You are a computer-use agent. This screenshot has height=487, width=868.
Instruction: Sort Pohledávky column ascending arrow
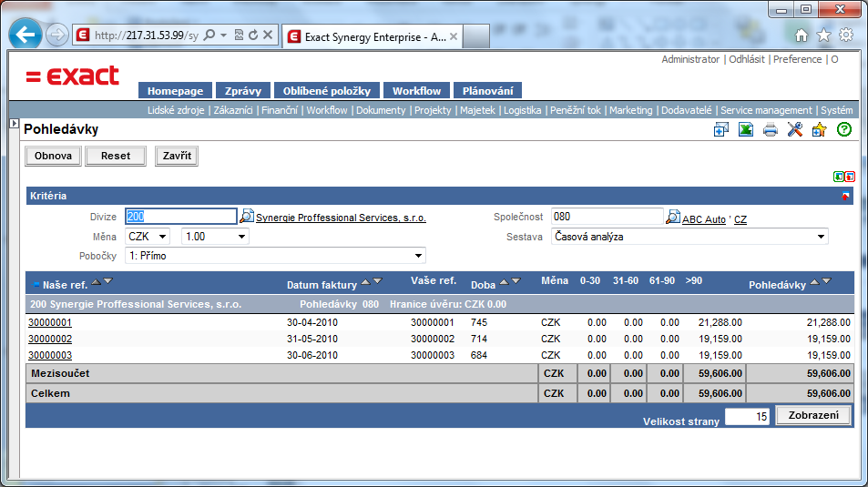[815, 281]
